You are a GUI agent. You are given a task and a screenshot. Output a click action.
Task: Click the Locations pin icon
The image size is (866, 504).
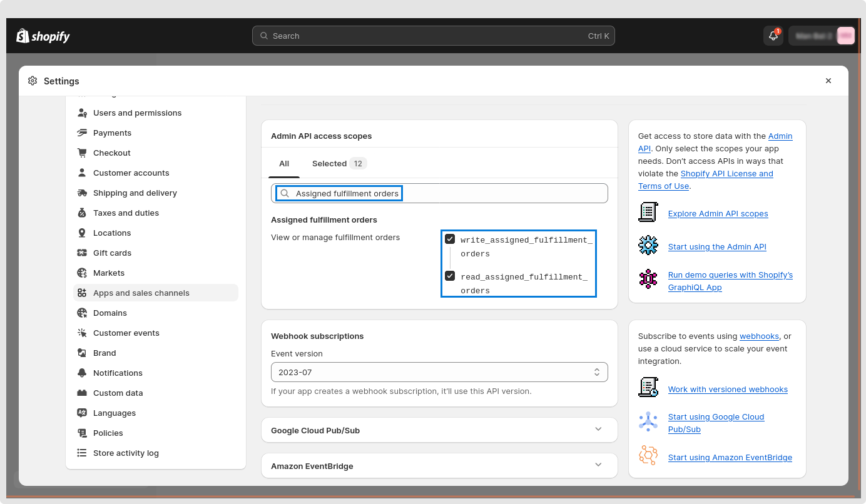pos(82,233)
